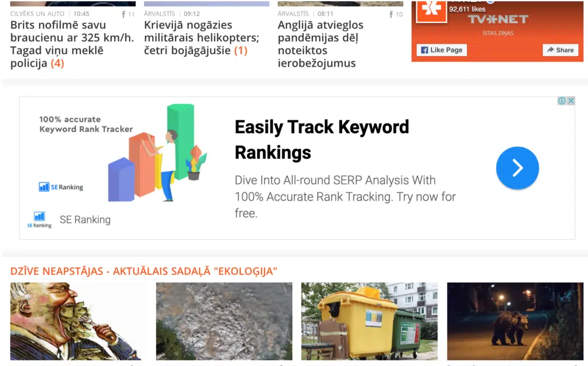Open the British 325 km/h driver article
This screenshot has width=588, height=366.
tap(72, 44)
